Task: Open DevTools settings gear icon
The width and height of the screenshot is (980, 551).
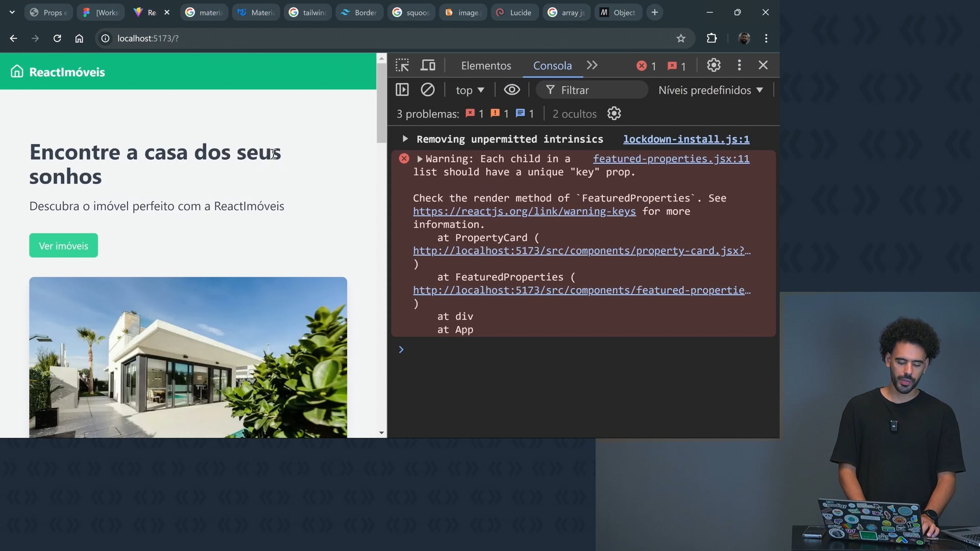Action: [x=714, y=65]
